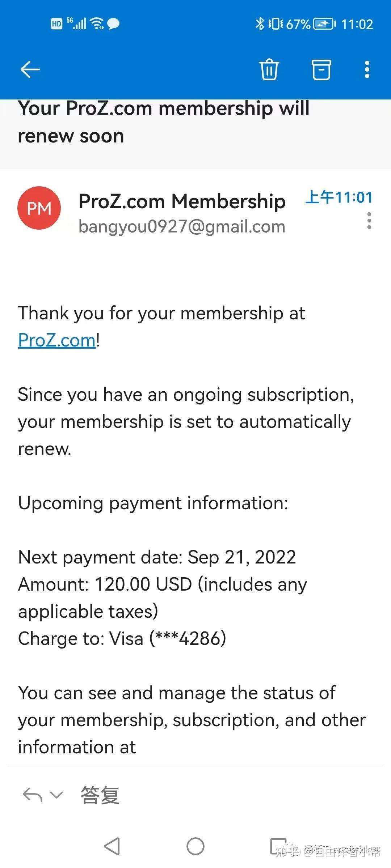
Task: Open the ProZ.com hyperlink
Action: [57, 340]
